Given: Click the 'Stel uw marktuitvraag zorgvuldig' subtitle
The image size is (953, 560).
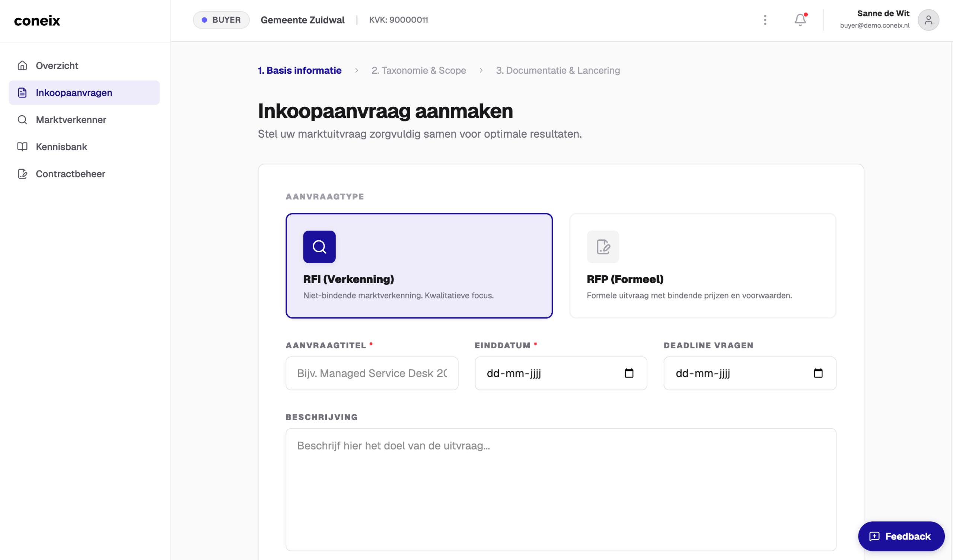Looking at the screenshot, I should coord(420,134).
